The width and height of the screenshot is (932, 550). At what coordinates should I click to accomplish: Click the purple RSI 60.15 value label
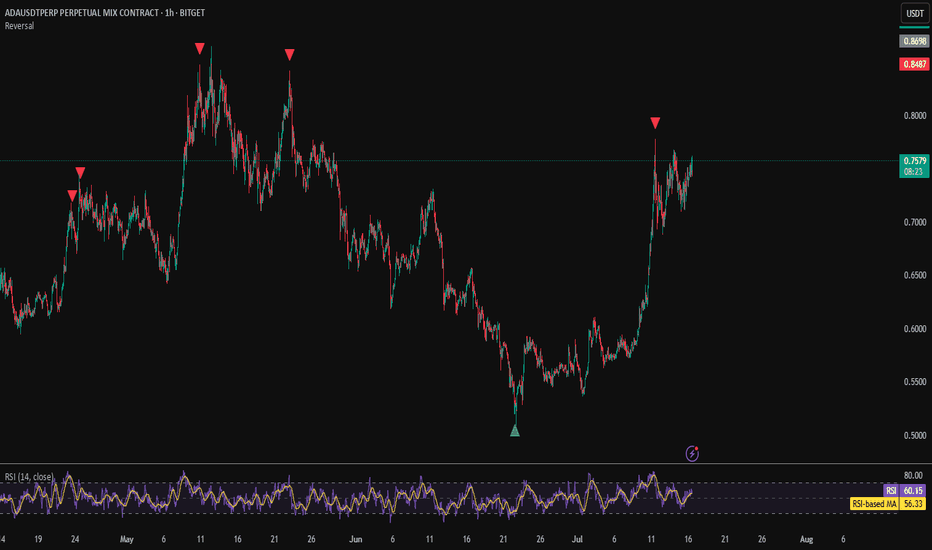pos(905,491)
